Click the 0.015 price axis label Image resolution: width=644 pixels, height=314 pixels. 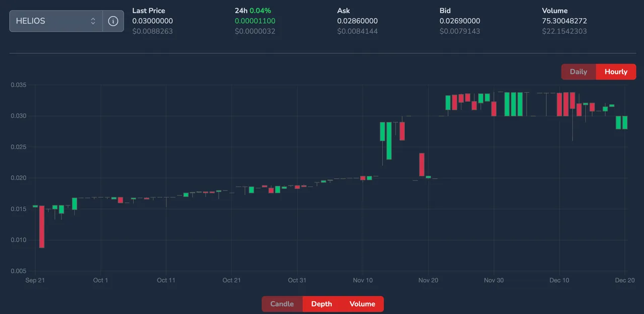click(x=18, y=209)
